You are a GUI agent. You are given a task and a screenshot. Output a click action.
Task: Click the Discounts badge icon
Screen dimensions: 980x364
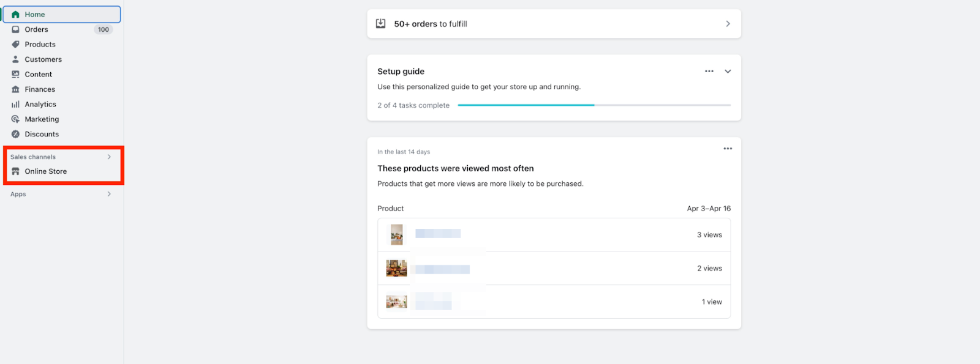point(16,134)
